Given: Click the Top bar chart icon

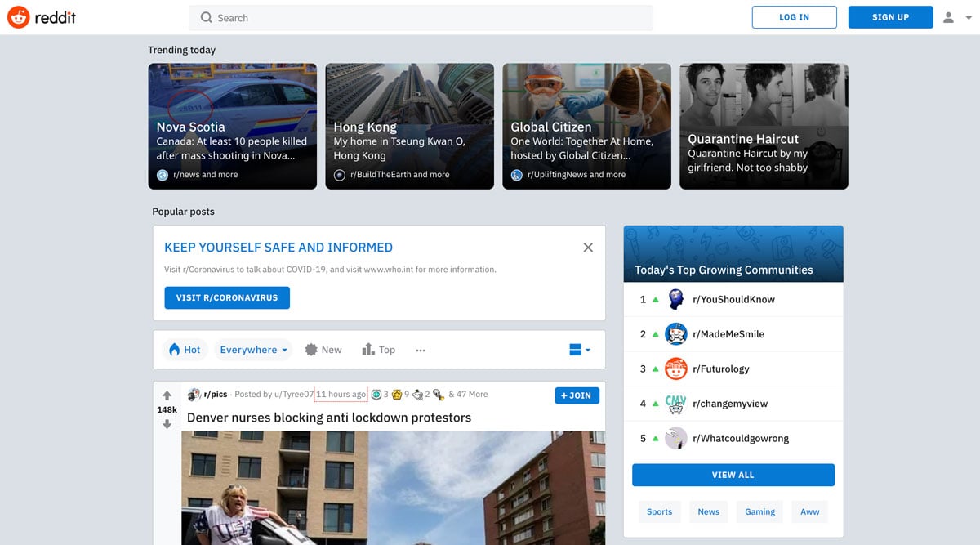Looking at the screenshot, I should (x=368, y=349).
